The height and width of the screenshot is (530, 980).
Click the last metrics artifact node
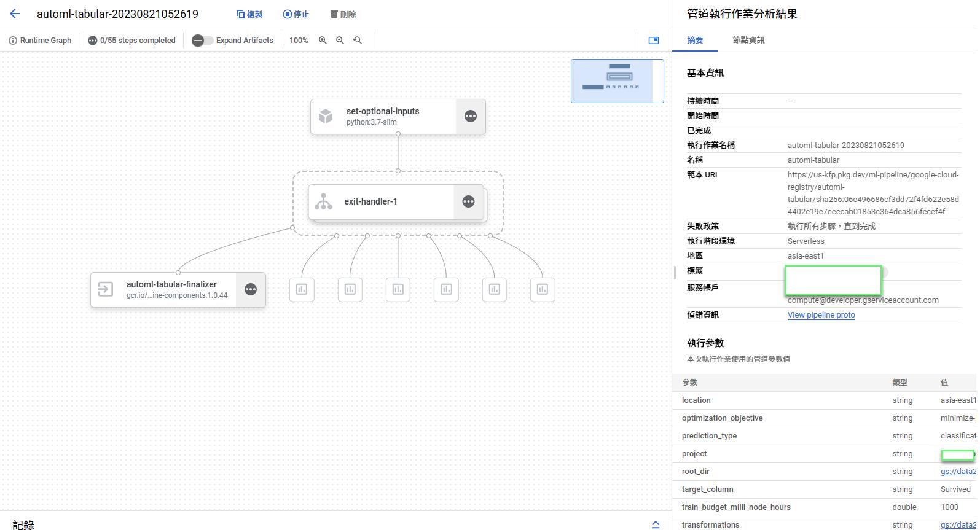click(x=542, y=289)
